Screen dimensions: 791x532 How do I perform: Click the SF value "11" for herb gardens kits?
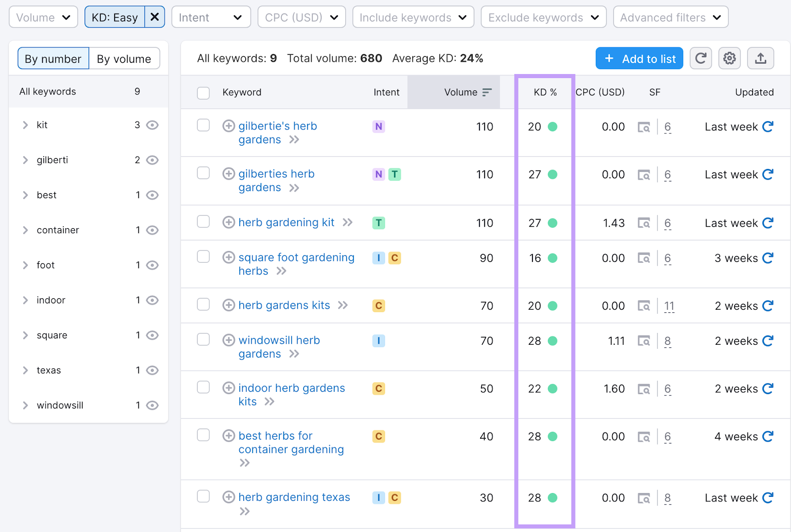(x=669, y=306)
